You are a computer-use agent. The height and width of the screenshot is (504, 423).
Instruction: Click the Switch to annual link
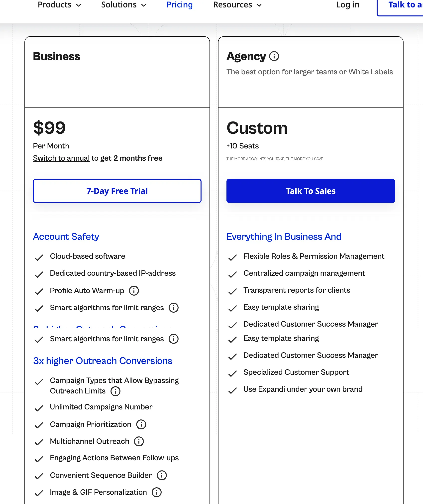click(x=61, y=158)
